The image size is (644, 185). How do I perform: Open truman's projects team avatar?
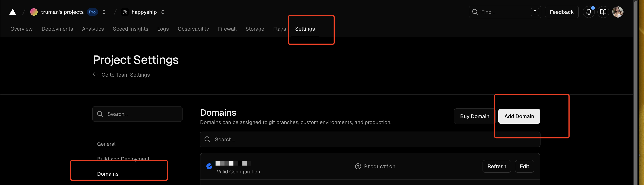coord(34,12)
